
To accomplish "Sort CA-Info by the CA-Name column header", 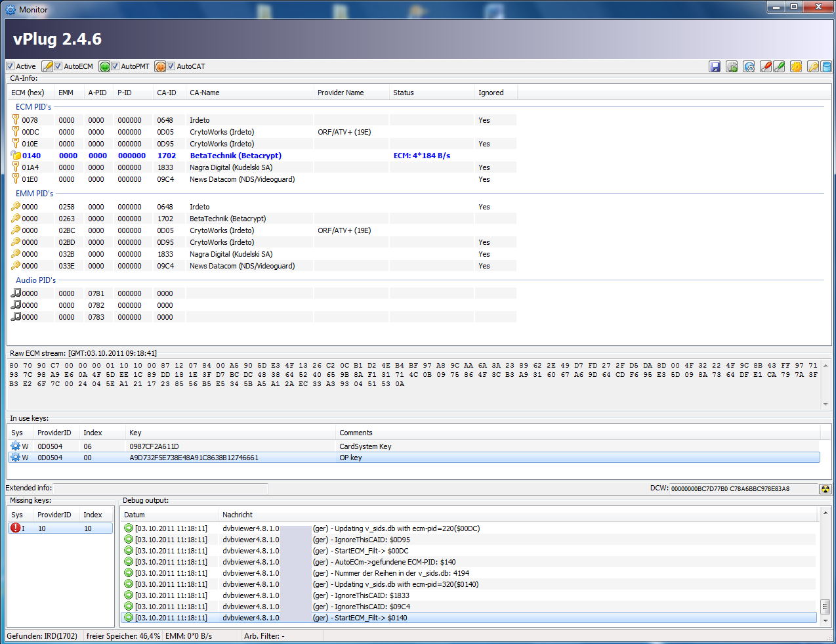I will tap(205, 93).
